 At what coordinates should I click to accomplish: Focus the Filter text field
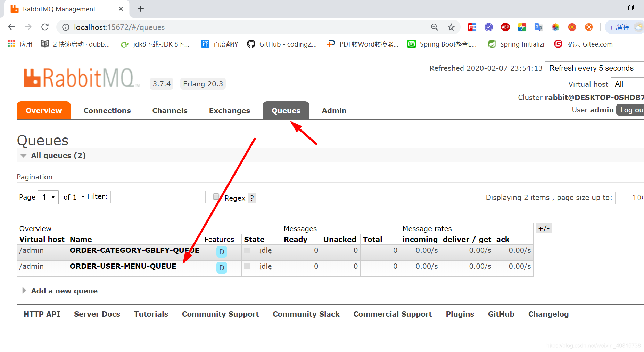tap(158, 197)
